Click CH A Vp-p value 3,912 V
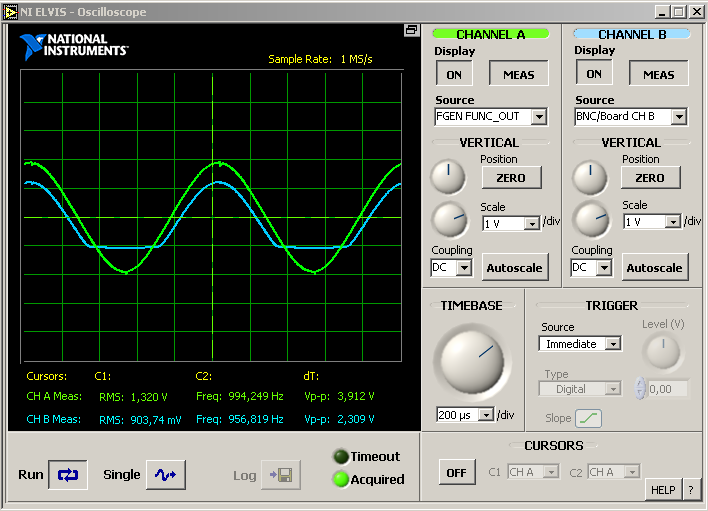The height and width of the screenshot is (511, 708). tap(355, 396)
